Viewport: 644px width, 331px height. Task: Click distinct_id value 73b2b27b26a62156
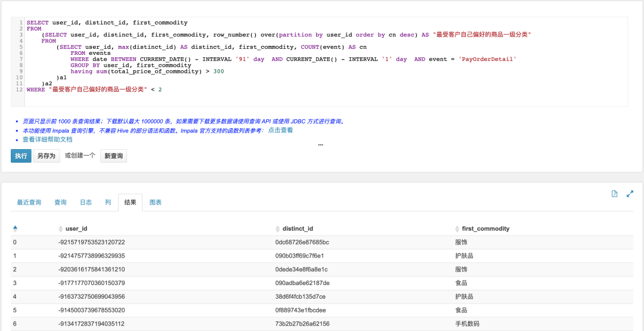click(x=302, y=324)
